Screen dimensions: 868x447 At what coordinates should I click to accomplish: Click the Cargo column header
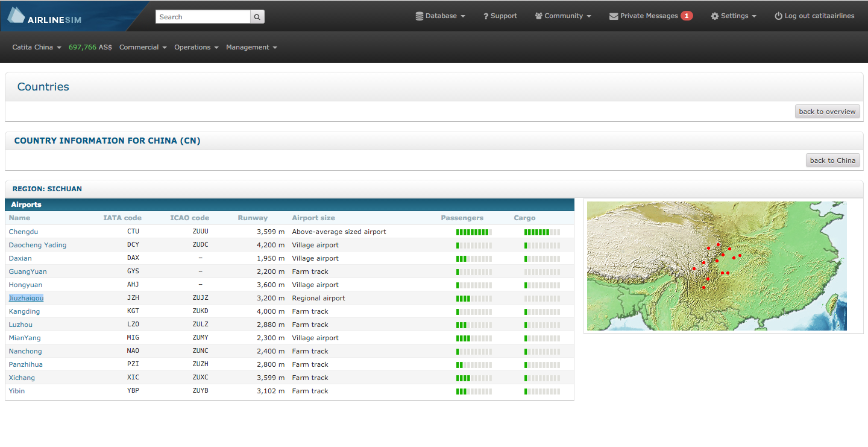click(x=524, y=218)
